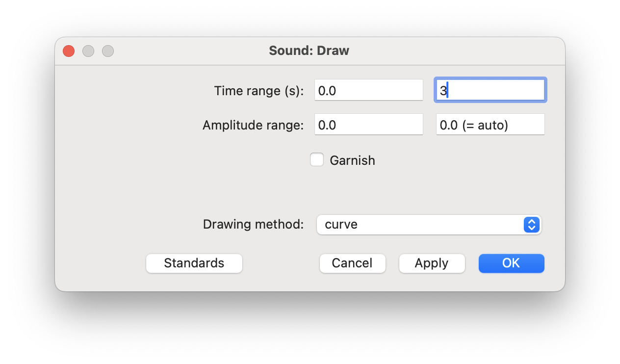This screenshot has height=364, width=620.
Task: Apply the drawing settings
Action: pos(432,263)
